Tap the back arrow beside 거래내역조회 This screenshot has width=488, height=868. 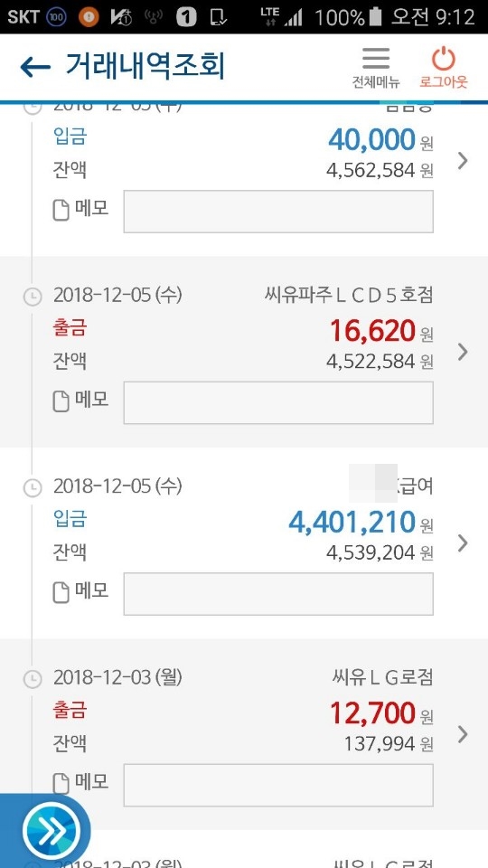click(35, 68)
